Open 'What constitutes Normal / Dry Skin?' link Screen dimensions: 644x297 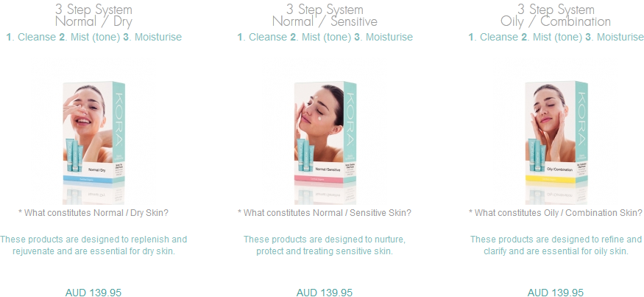pos(93,213)
